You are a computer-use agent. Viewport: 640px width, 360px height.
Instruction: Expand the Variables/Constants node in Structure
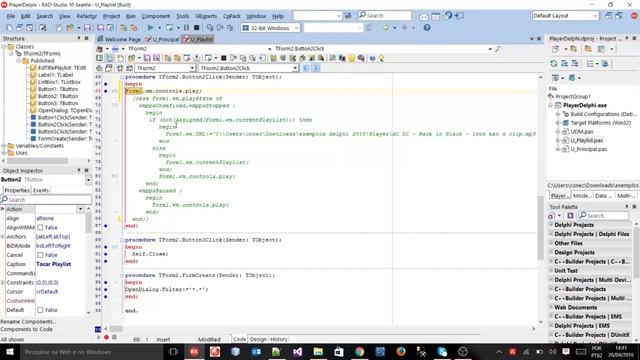coord(4,146)
